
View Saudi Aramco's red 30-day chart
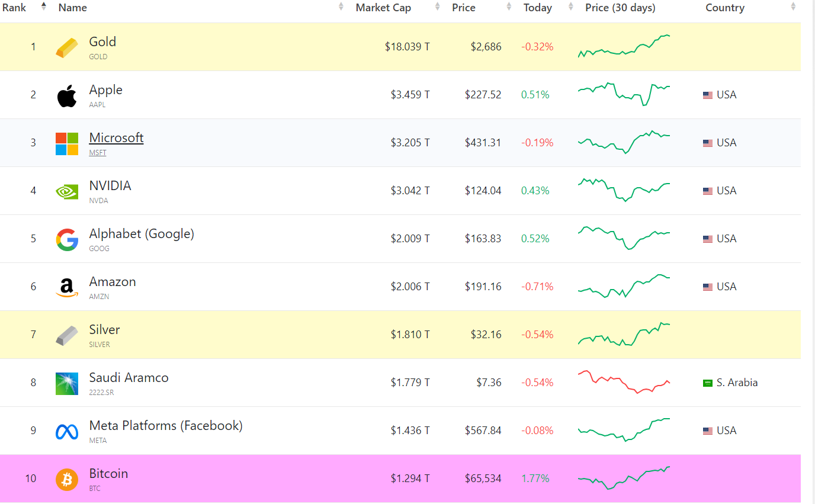[624, 382]
